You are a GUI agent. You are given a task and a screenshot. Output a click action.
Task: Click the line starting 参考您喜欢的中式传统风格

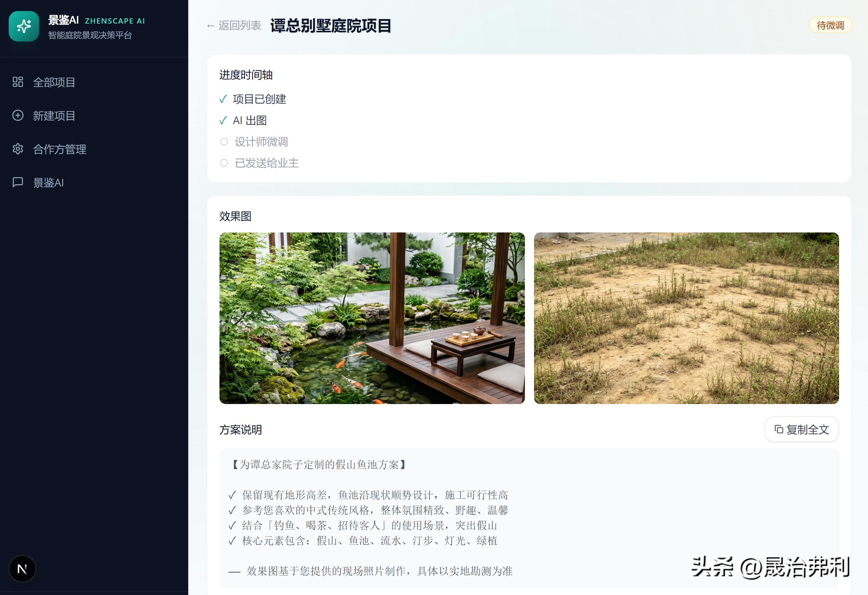[x=368, y=510]
